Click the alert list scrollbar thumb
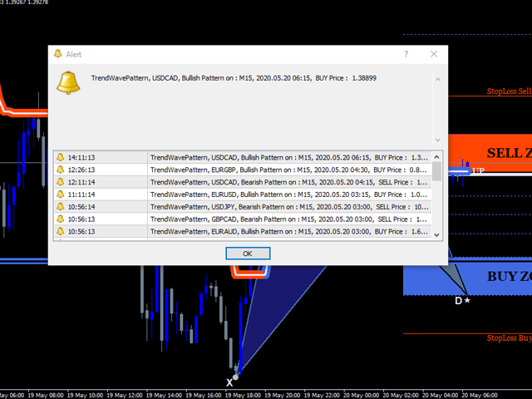Screen dimensions: 532x399 coord(436,171)
